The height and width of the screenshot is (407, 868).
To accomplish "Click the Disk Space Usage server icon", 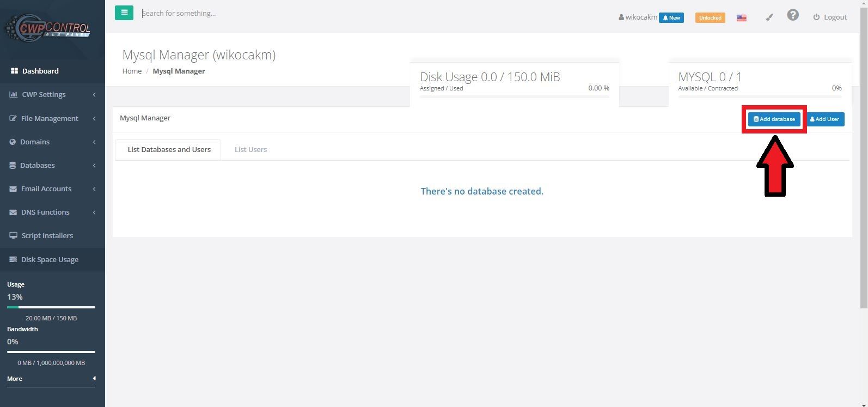I will pyautogui.click(x=13, y=259).
